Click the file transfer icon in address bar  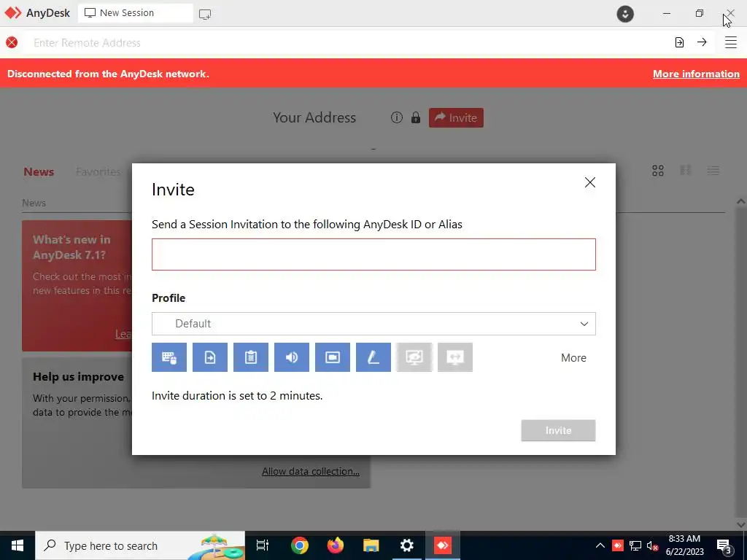coord(679,42)
